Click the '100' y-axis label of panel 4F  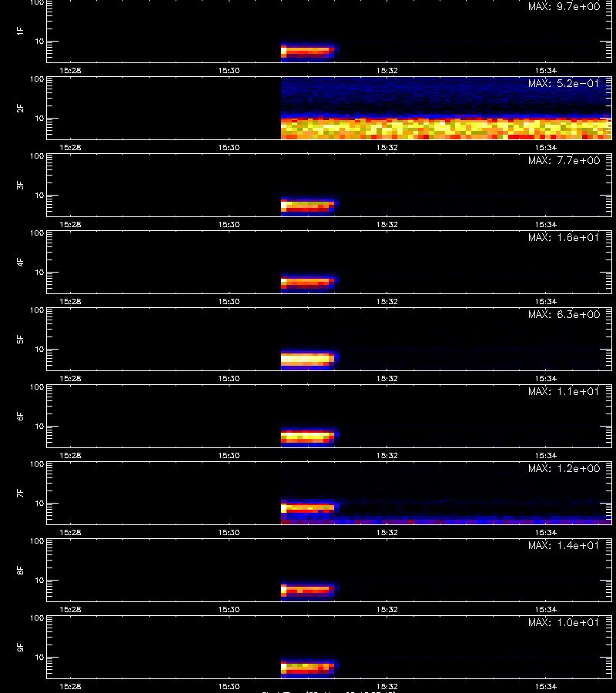(37, 233)
